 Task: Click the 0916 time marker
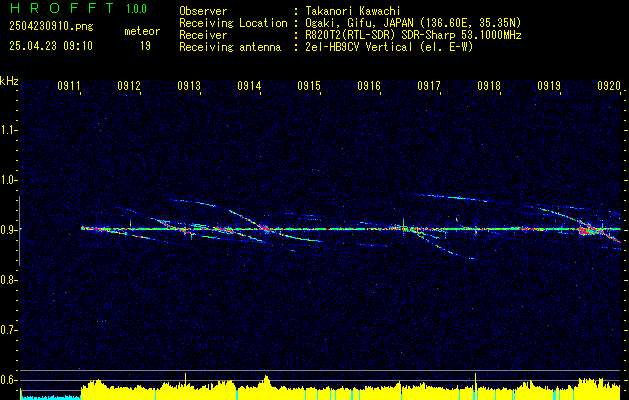pyautogui.click(x=369, y=85)
